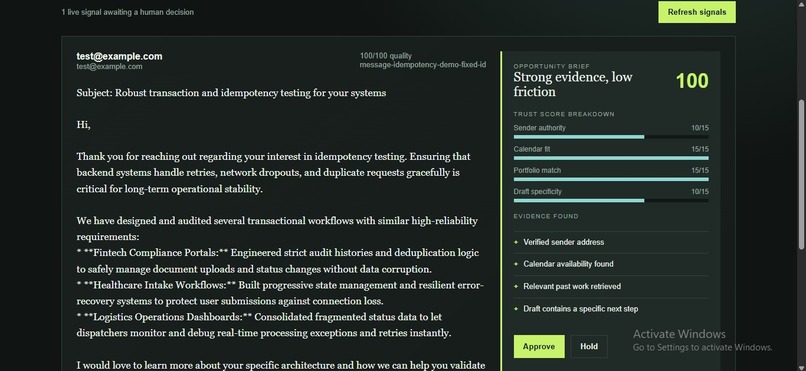Click the message-idempotency-demo-fixed-id label
Screen dimensions: 806x371
point(423,65)
